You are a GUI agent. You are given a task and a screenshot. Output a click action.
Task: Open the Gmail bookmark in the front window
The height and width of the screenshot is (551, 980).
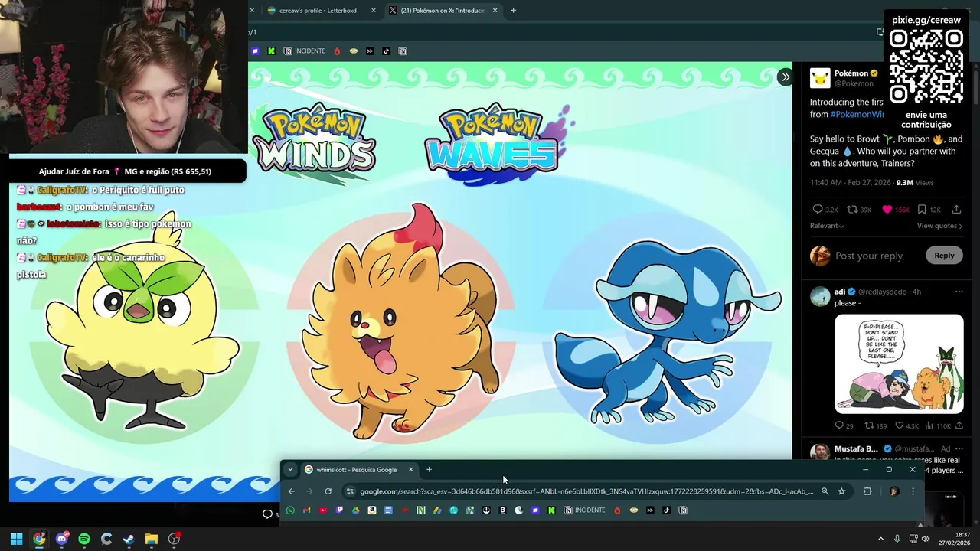(x=306, y=510)
